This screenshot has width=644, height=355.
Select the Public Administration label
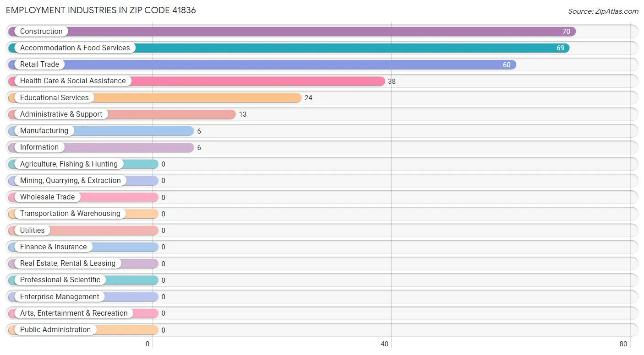point(55,330)
